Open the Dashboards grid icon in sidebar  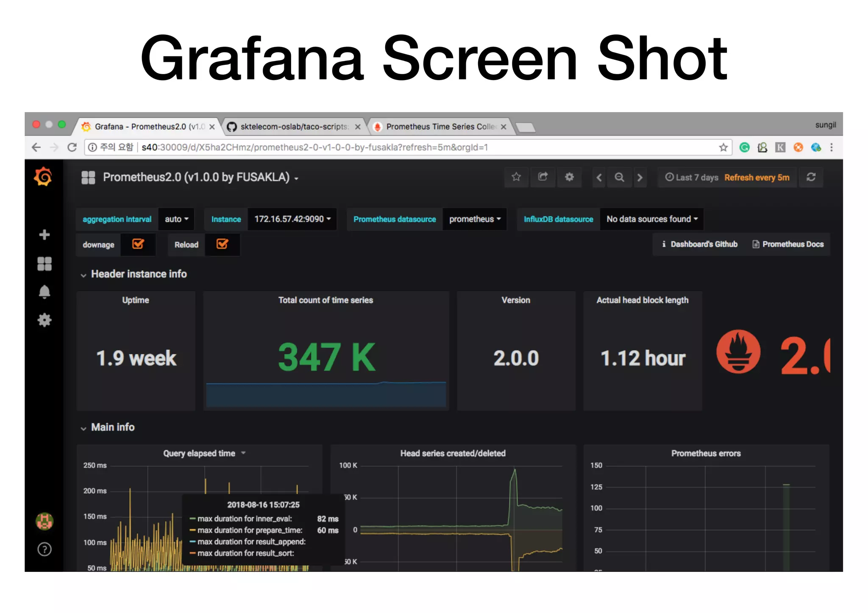44,264
